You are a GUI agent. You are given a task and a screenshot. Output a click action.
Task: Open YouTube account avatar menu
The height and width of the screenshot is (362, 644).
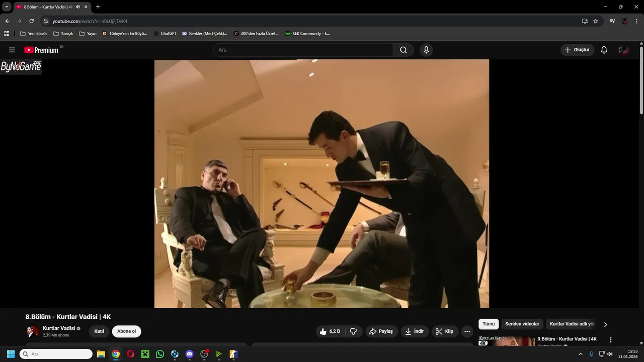coord(624,50)
